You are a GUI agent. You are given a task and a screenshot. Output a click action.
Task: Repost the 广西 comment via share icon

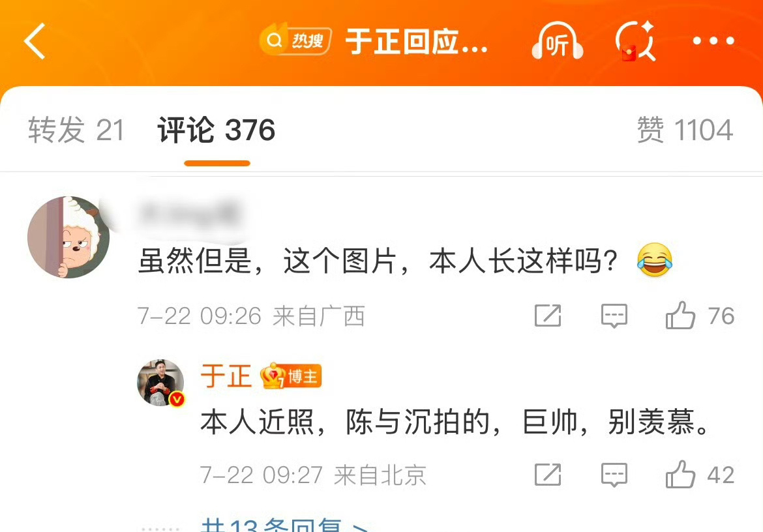tap(548, 316)
